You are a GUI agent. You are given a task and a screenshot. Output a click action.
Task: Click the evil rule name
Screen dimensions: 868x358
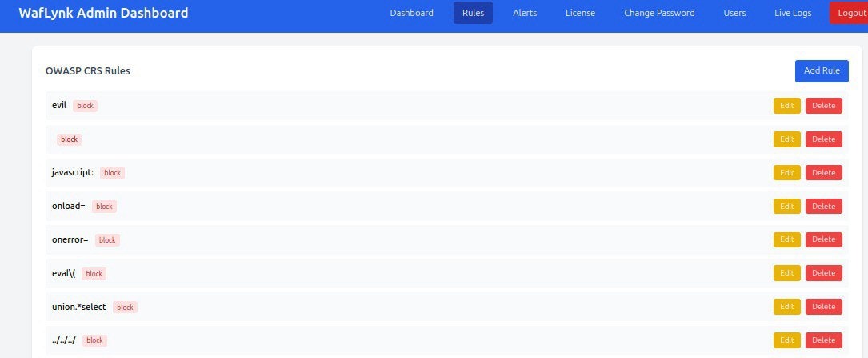(59, 105)
